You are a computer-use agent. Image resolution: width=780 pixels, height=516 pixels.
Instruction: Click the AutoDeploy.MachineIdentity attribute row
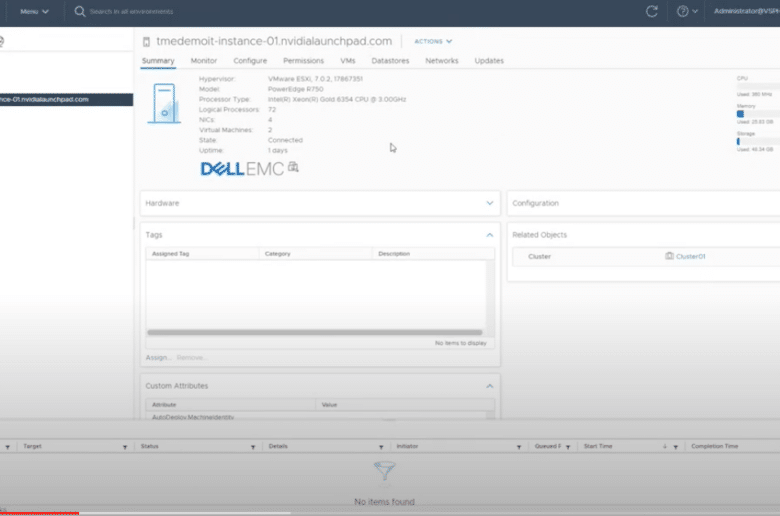tap(316, 417)
